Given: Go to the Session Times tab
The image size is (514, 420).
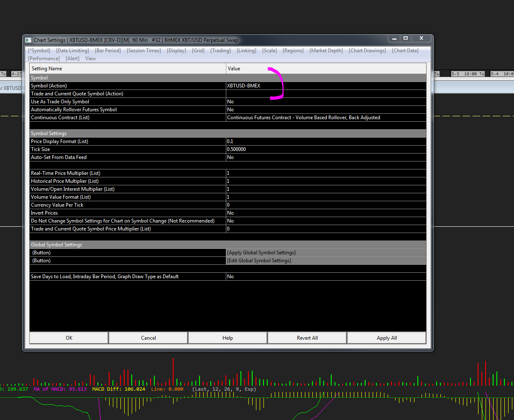Looking at the screenshot, I should point(144,51).
